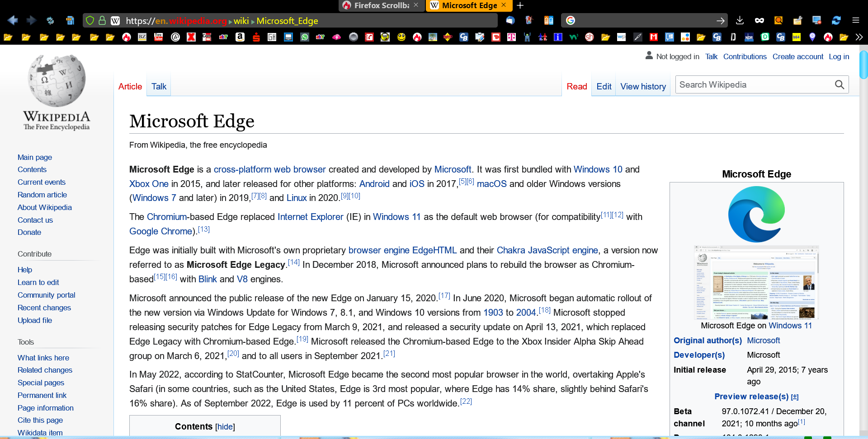Click the green padlock site security icon
The image size is (868, 439).
(102, 20)
